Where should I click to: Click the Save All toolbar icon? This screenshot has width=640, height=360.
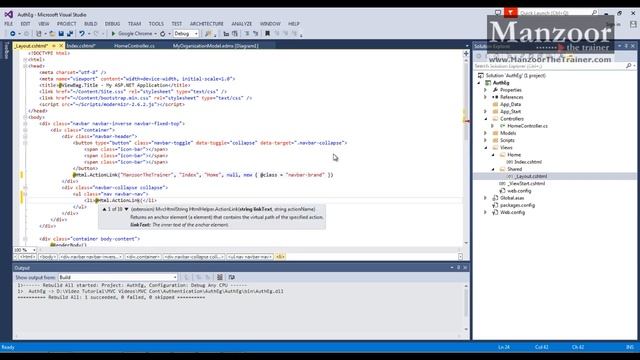(x=70, y=34)
